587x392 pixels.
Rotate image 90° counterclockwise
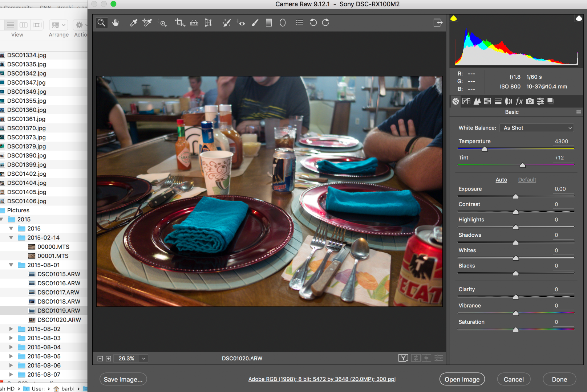tap(313, 23)
